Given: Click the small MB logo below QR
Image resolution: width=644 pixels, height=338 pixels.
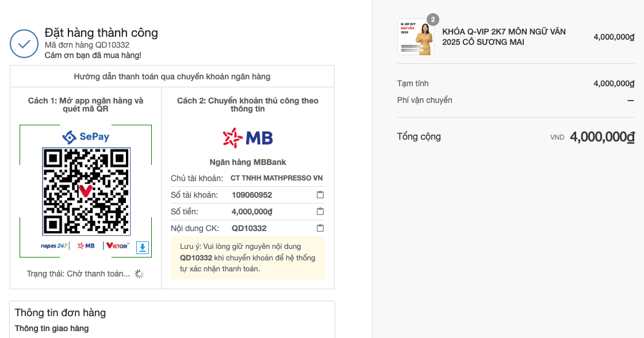Looking at the screenshot, I should [86, 245].
